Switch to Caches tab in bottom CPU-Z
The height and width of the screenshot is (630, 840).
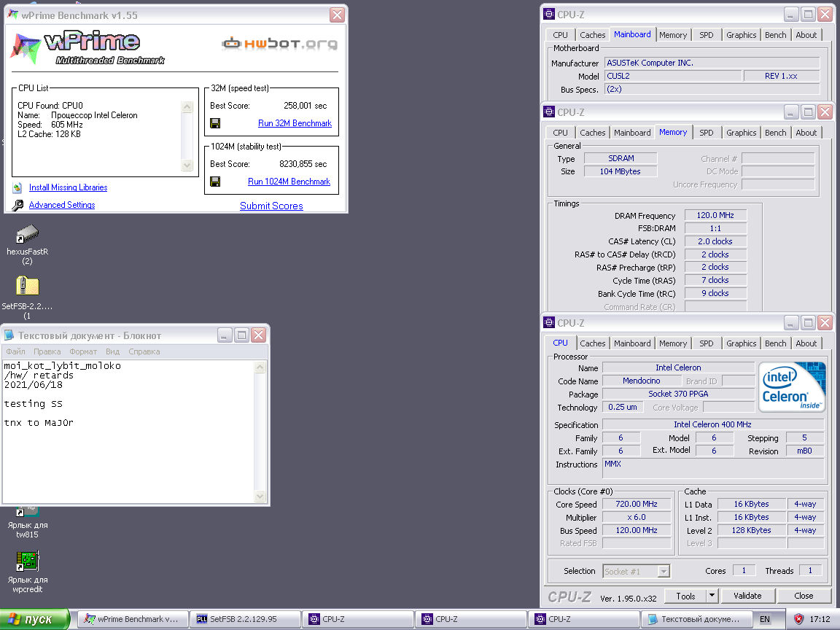[x=593, y=343]
